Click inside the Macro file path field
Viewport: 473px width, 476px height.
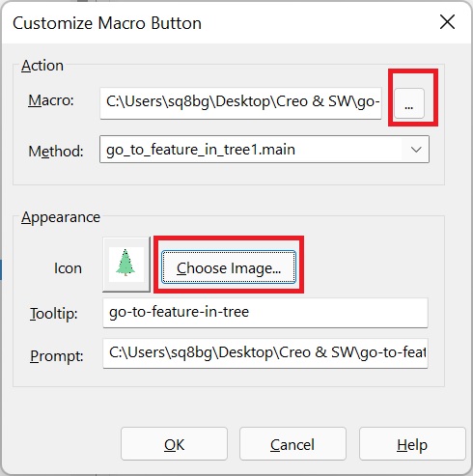coord(240,103)
